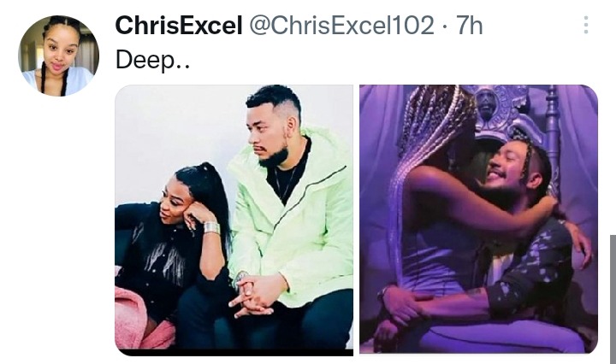Open second attached image in tweet
The height and width of the screenshot is (364, 616).
478,219
